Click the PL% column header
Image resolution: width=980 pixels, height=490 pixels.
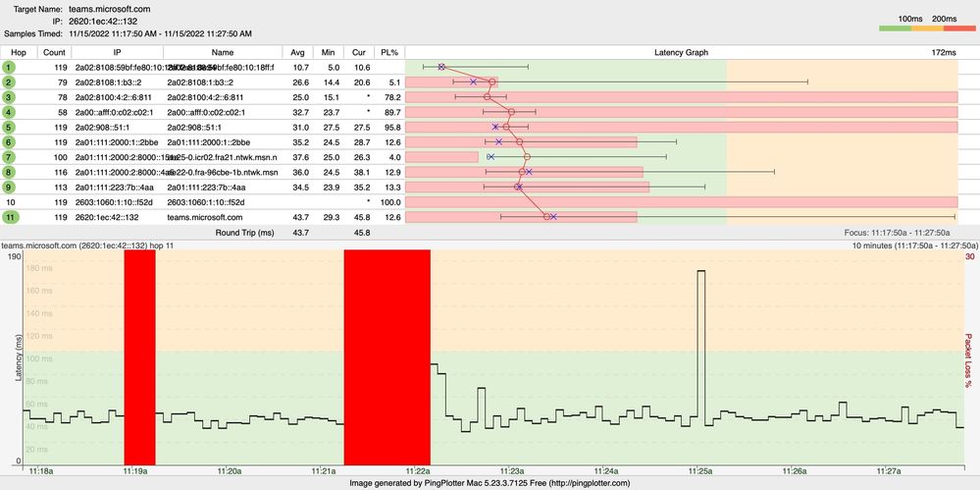[x=390, y=53]
